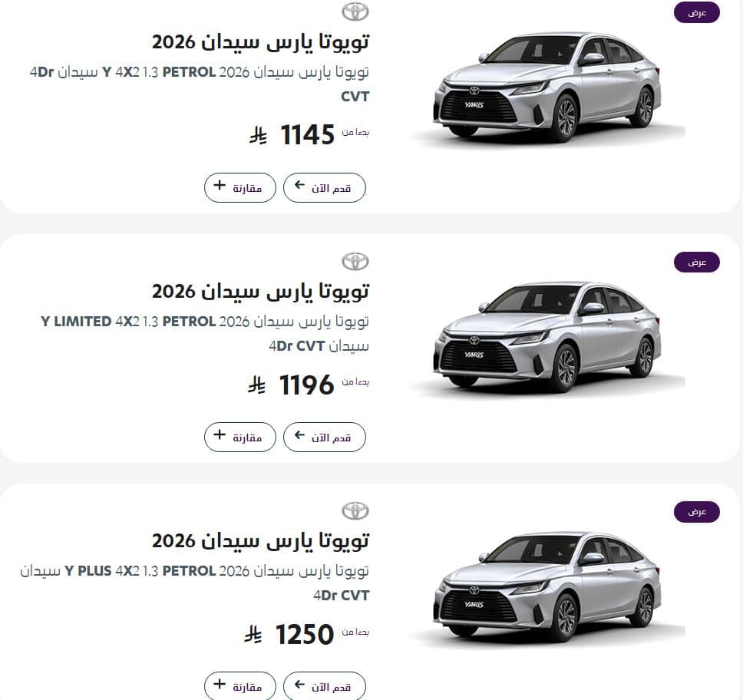The height and width of the screenshot is (700, 743).
Task: Click the arrow icon inside the first قدم الآن button
Action: [x=299, y=187]
